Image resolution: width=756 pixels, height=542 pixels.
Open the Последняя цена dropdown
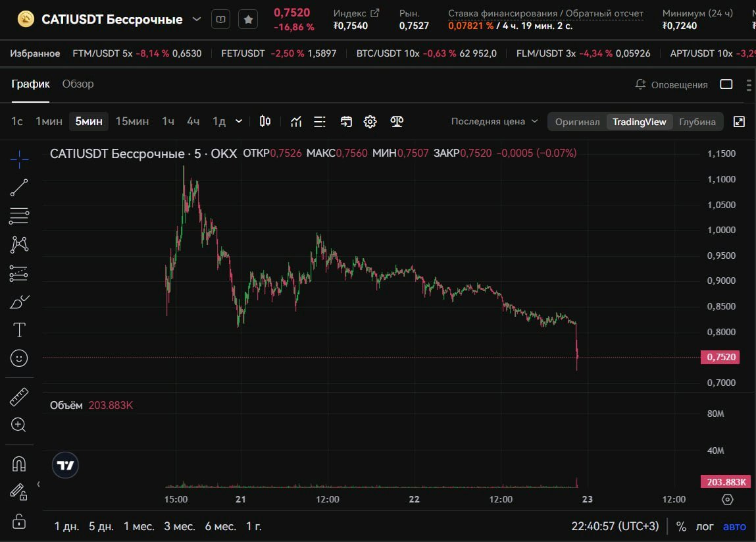click(x=494, y=121)
